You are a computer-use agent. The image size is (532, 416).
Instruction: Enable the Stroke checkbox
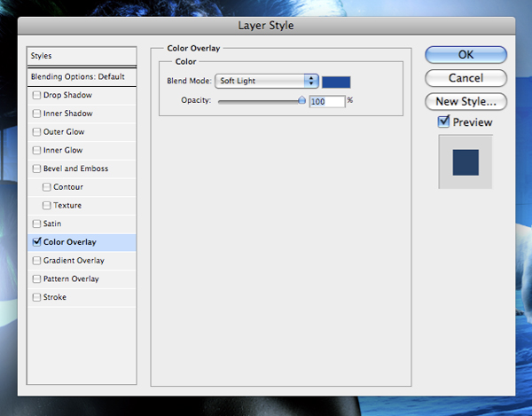[x=36, y=297]
